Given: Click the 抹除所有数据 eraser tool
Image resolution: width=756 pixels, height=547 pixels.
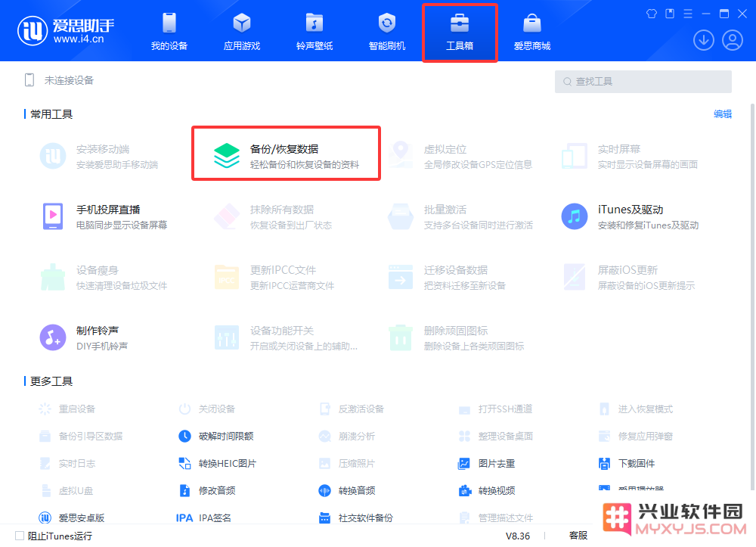Looking at the screenshot, I should pyautogui.click(x=273, y=216).
